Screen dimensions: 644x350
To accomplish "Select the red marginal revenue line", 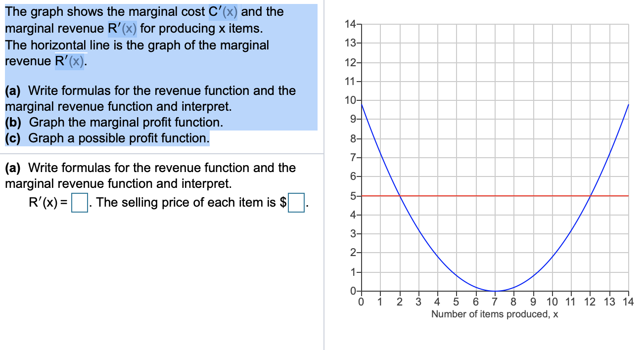I will (470, 196).
